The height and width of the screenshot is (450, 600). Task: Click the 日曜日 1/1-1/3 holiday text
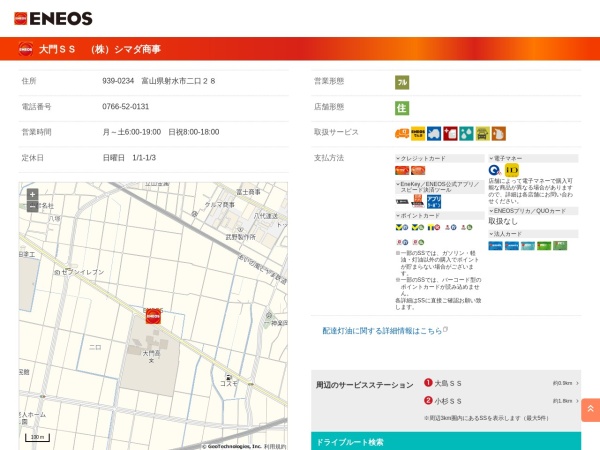tap(129, 158)
